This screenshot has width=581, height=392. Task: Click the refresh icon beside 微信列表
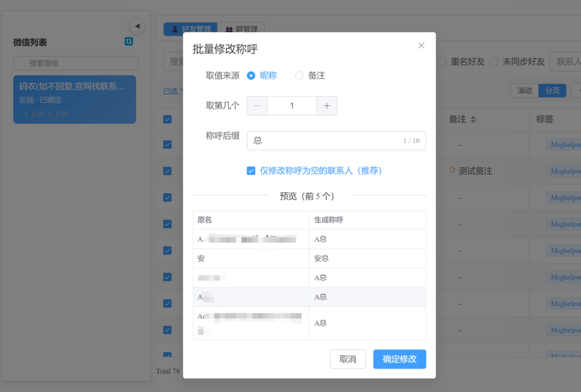point(129,41)
